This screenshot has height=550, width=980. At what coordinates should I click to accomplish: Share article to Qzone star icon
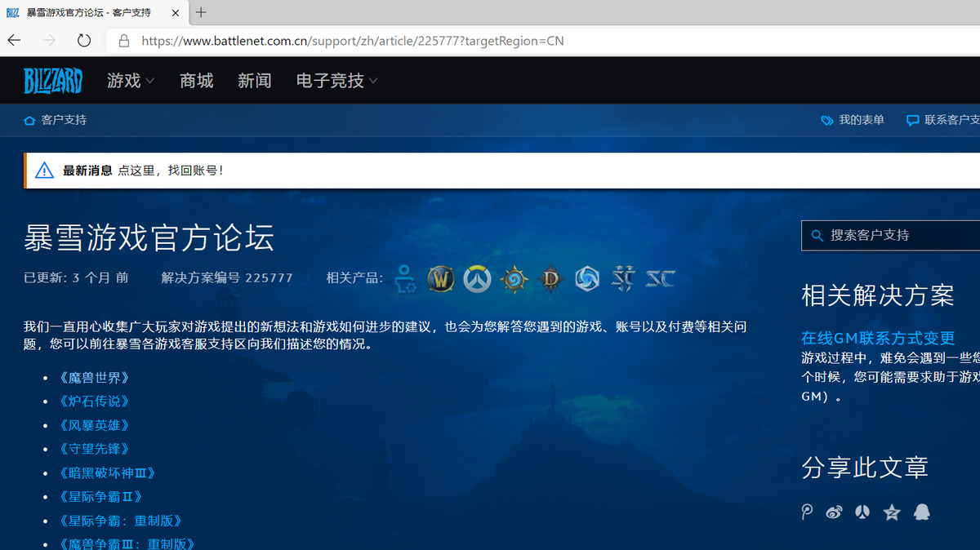click(x=892, y=512)
